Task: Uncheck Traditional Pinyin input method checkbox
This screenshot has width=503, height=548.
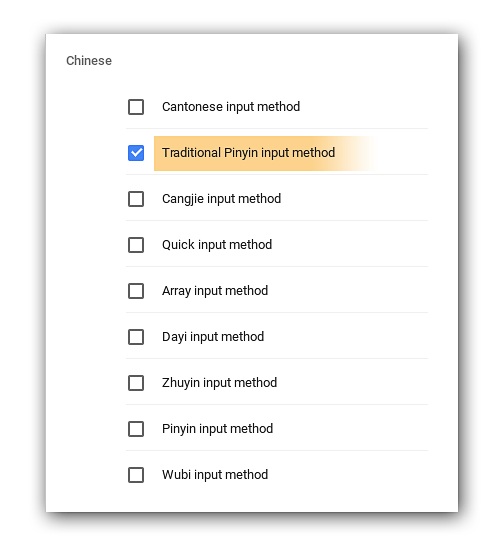Action: coord(136,153)
